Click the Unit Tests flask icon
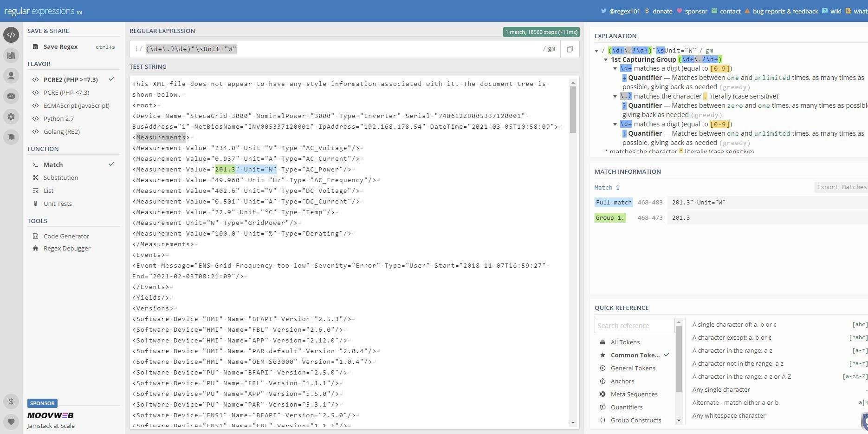This screenshot has height=434, width=868. pos(36,204)
